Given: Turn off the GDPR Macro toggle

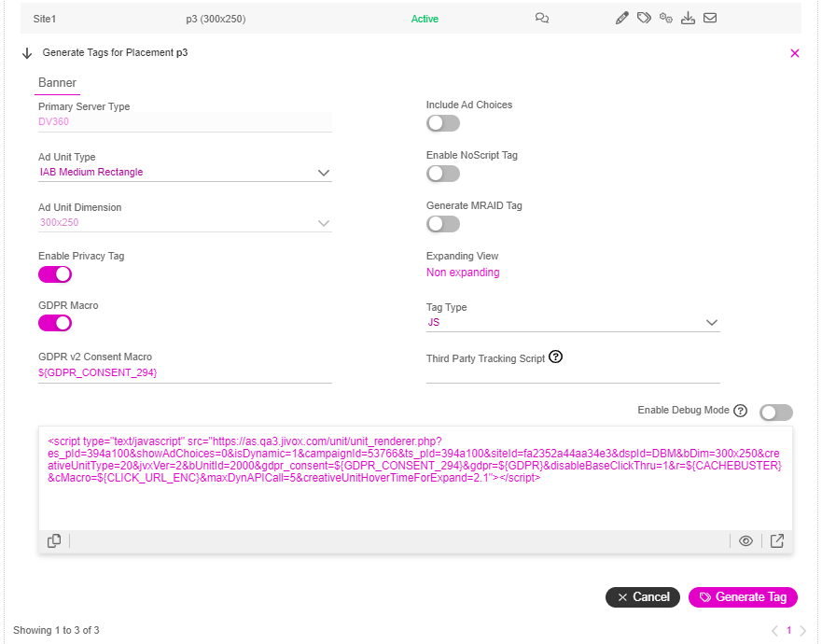Looking at the screenshot, I should 55,323.
